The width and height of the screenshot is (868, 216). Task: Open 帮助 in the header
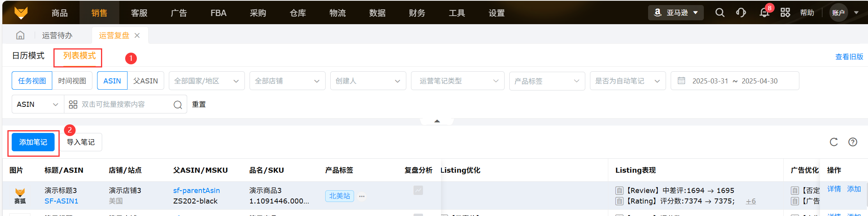tap(807, 13)
